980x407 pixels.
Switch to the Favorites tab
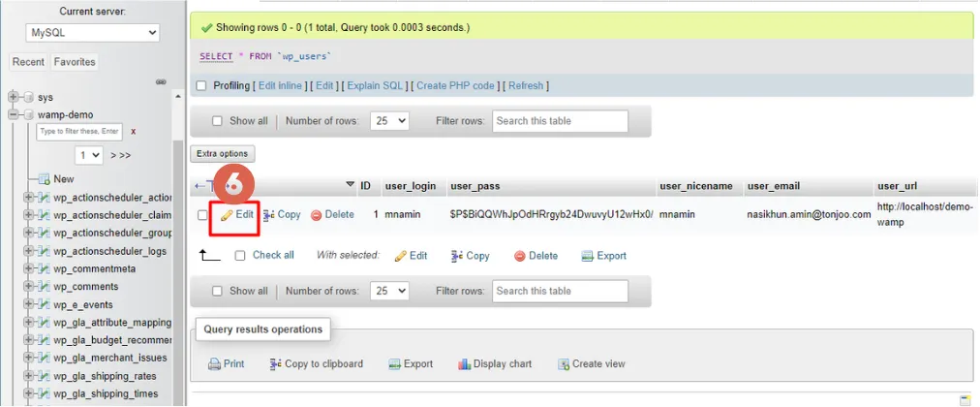coord(75,62)
